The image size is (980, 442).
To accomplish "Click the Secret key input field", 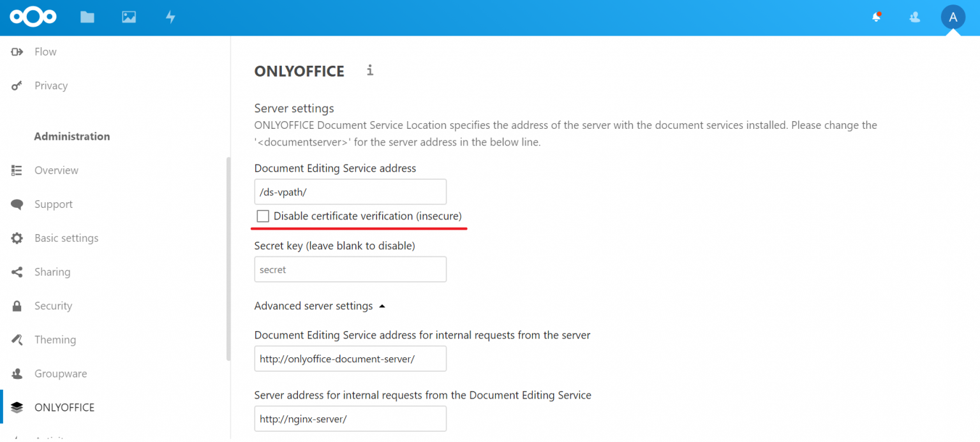I will 350,270.
